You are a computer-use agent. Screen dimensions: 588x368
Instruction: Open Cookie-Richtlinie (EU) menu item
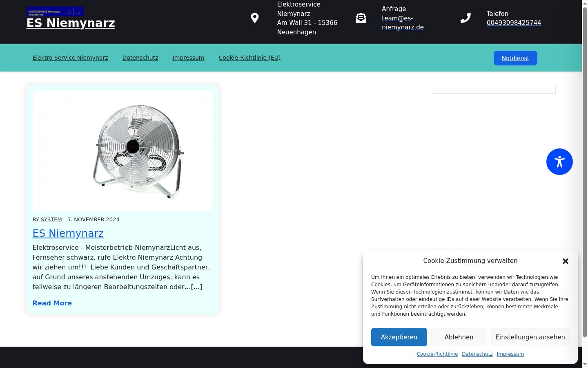click(249, 58)
